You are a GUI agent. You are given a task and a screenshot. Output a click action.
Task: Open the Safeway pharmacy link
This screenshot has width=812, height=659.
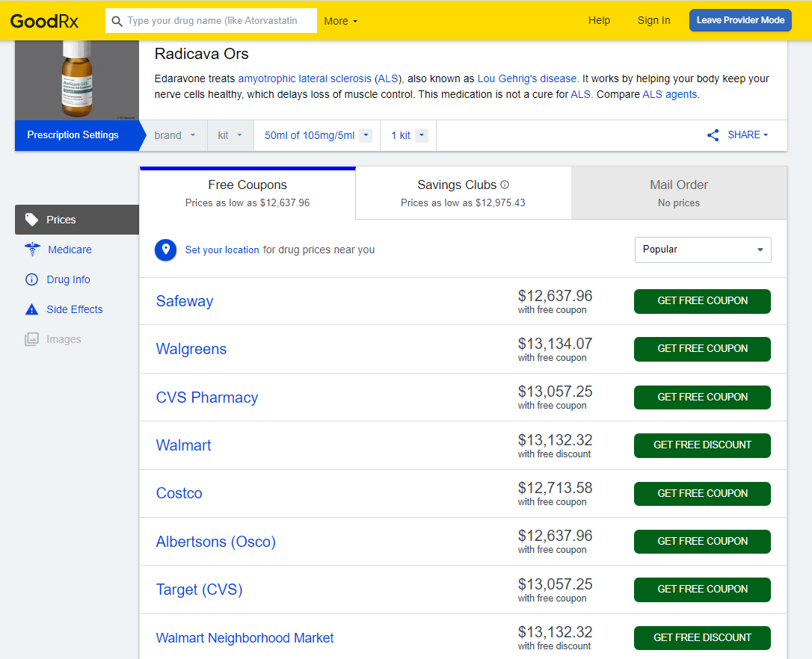click(x=185, y=301)
